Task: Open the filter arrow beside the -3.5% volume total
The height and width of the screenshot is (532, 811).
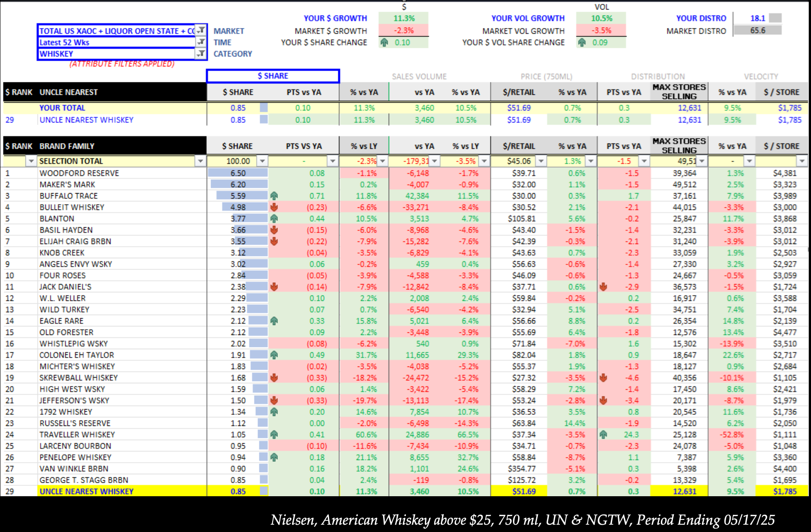Action: click(x=484, y=161)
